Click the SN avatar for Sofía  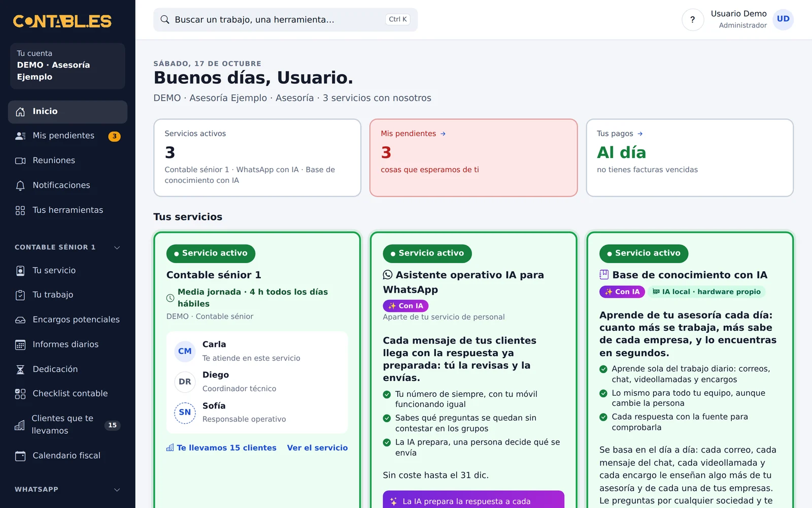(x=185, y=412)
